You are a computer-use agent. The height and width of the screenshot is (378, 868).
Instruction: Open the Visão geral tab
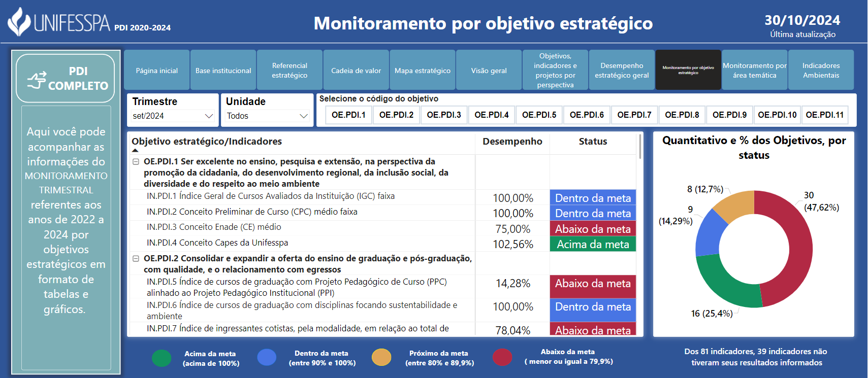pos(489,70)
